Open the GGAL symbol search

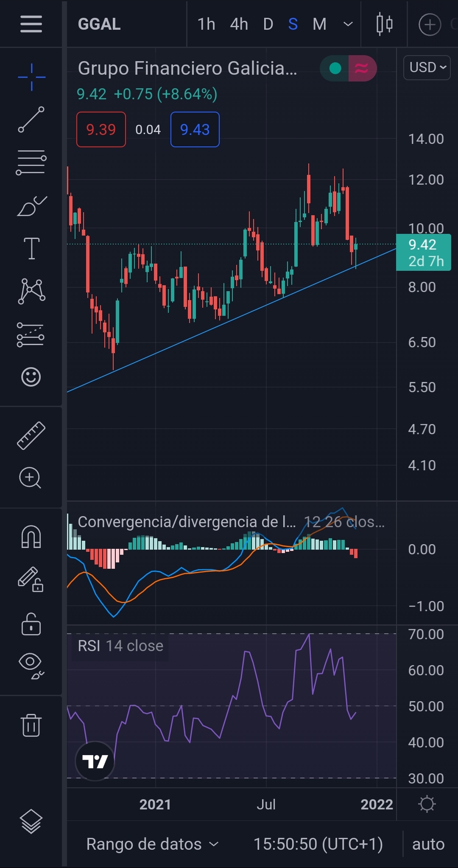[x=99, y=24]
